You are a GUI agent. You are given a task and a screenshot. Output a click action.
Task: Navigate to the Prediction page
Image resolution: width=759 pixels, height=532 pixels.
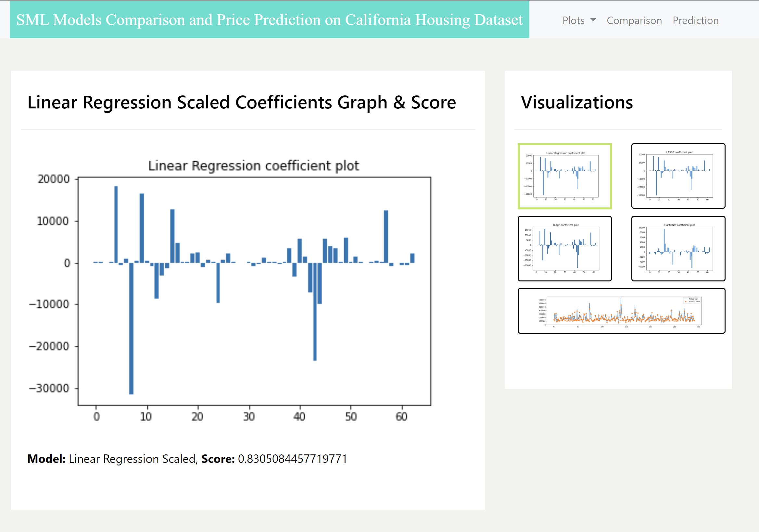(x=696, y=20)
